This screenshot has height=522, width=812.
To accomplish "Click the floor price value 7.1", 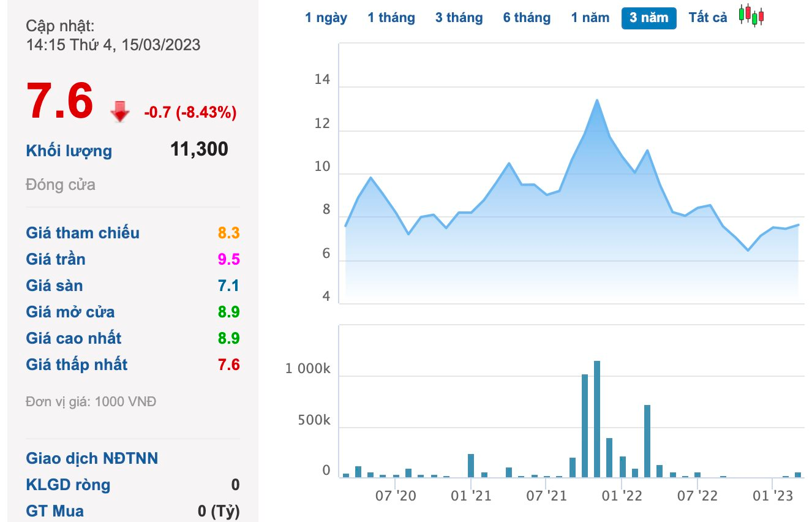I will (x=228, y=286).
